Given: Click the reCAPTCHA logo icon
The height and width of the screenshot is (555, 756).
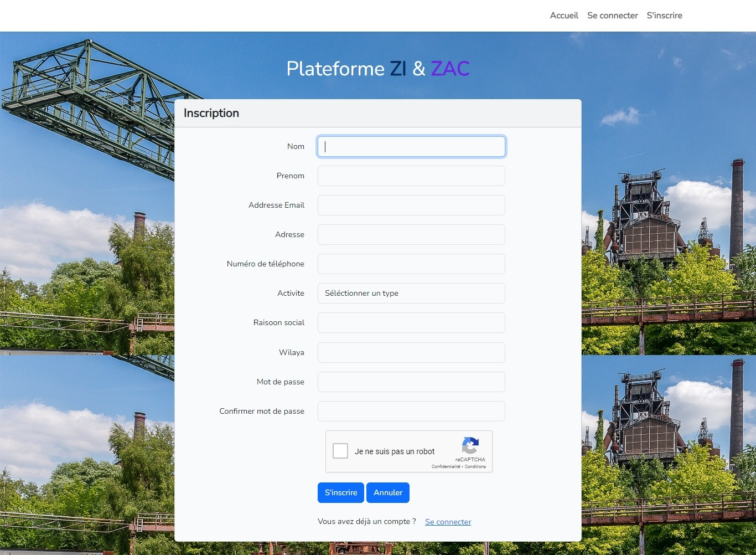Looking at the screenshot, I should pyautogui.click(x=470, y=445).
